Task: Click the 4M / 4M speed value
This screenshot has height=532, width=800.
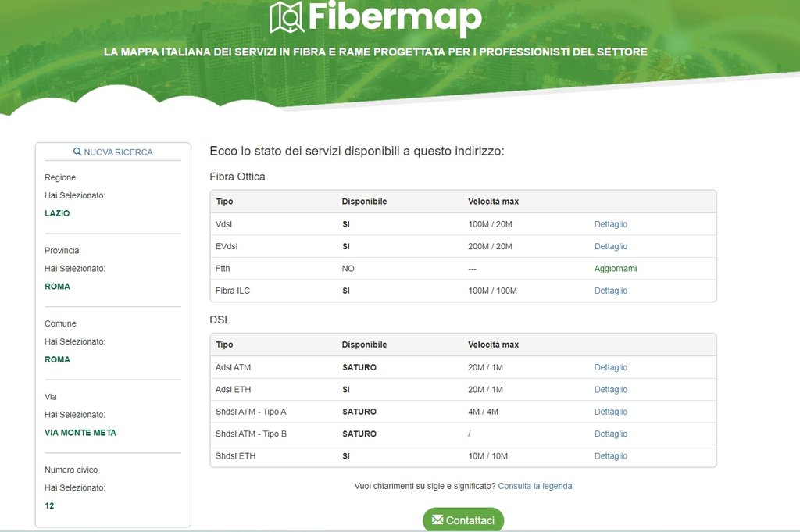Action: click(483, 412)
